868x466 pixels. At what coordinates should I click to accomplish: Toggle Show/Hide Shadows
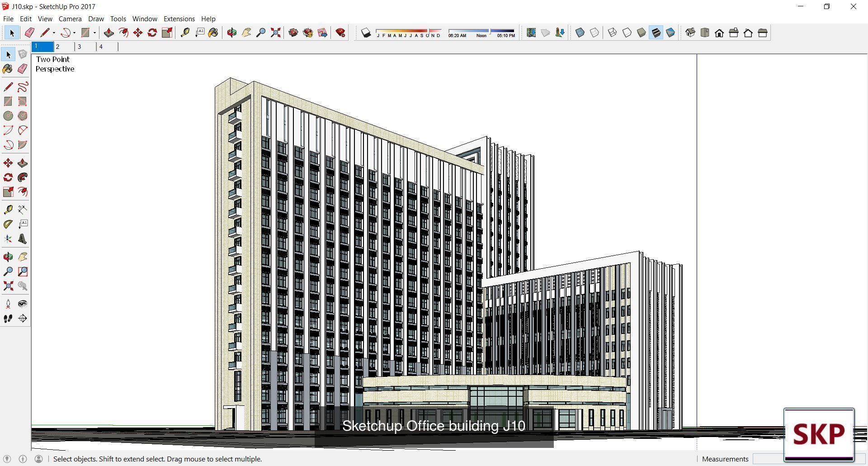(x=366, y=33)
